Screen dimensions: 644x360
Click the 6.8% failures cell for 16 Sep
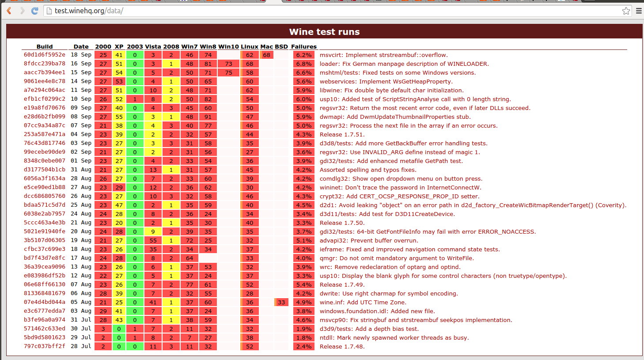[304, 64]
